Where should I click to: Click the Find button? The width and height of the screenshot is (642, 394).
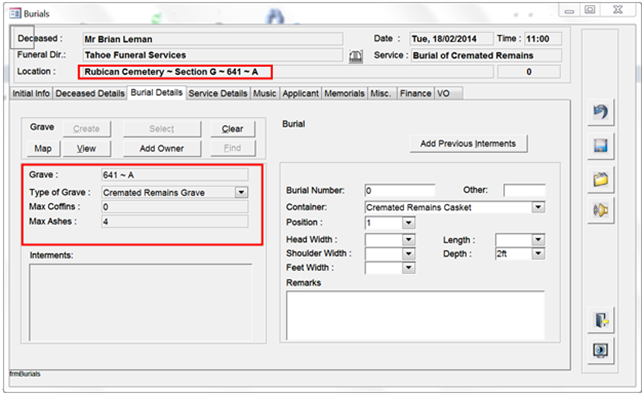pos(233,148)
